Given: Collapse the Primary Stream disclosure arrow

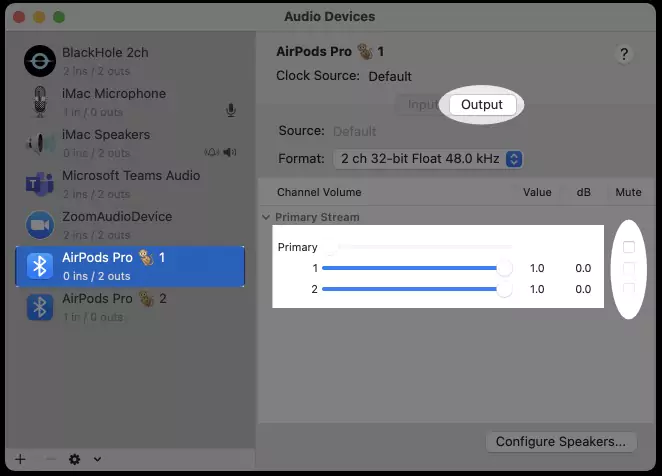Looking at the screenshot, I should 266,217.
